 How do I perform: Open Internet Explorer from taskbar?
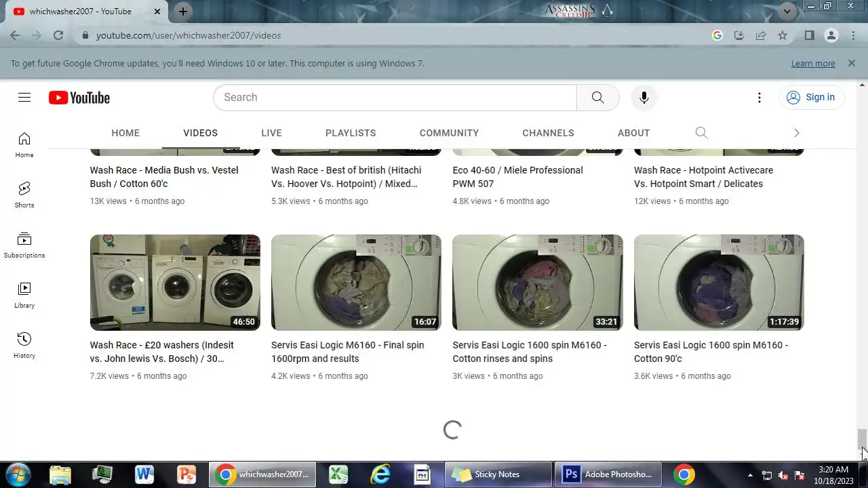tap(380, 474)
